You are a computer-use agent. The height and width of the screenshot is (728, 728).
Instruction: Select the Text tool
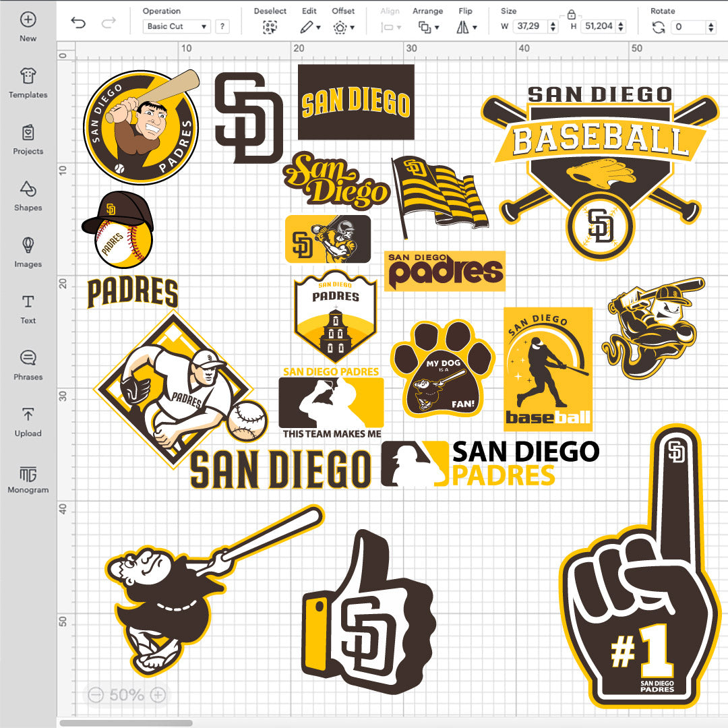tap(28, 301)
